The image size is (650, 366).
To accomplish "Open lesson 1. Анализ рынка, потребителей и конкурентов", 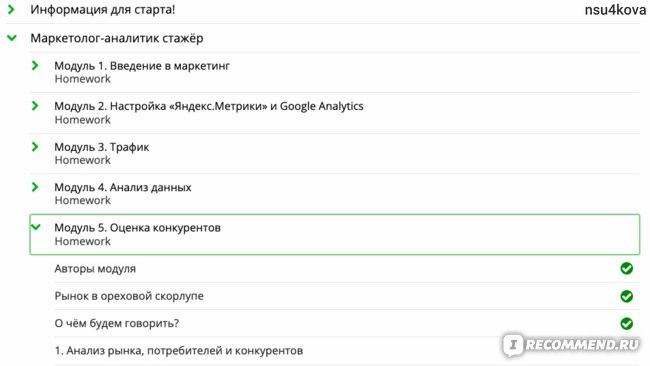I will tap(179, 351).
